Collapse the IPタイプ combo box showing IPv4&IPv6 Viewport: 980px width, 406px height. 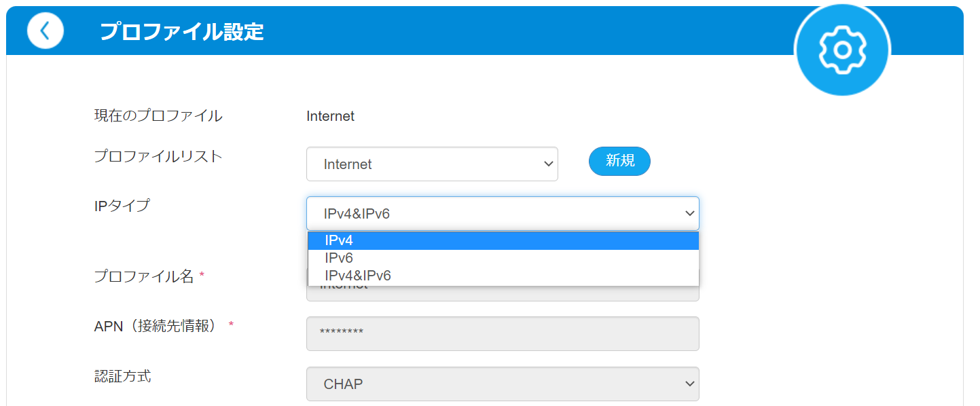pyautogui.click(x=503, y=214)
